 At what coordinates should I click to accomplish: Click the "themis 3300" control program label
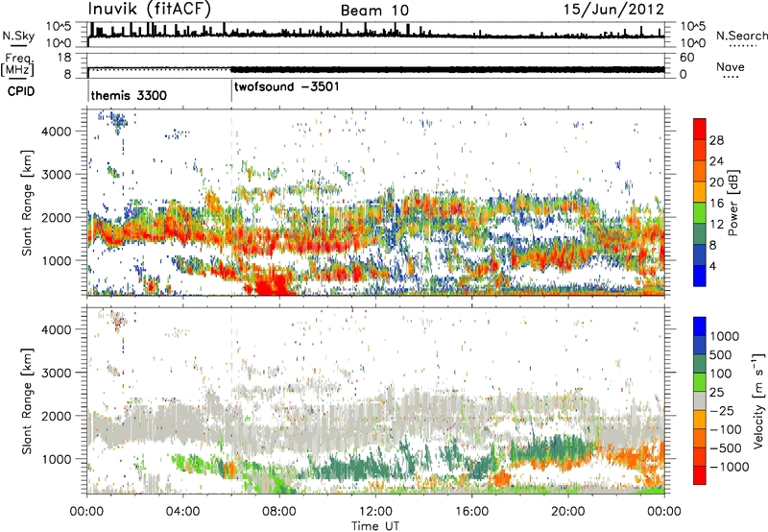(x=129, y=95)
